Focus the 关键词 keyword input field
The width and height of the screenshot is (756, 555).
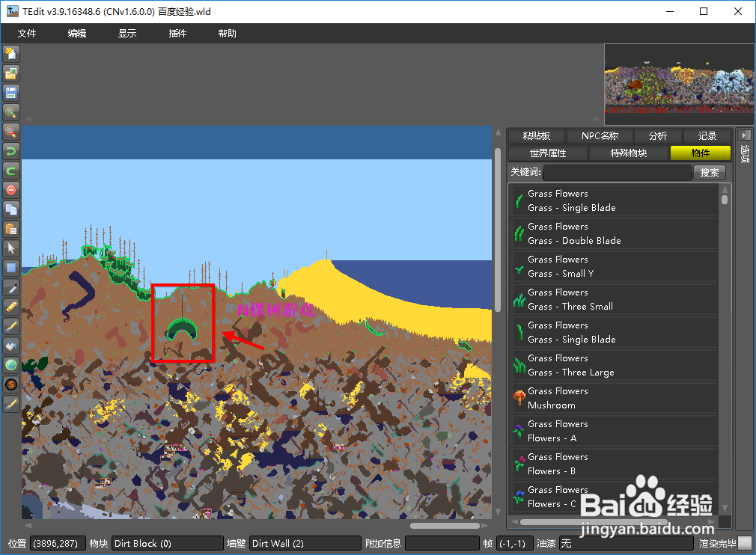[617, 173]
